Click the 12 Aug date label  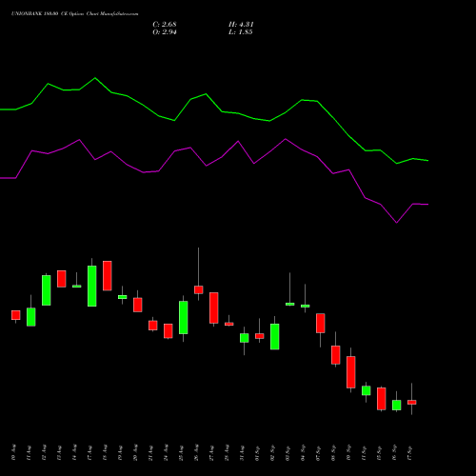coord(44,452)
